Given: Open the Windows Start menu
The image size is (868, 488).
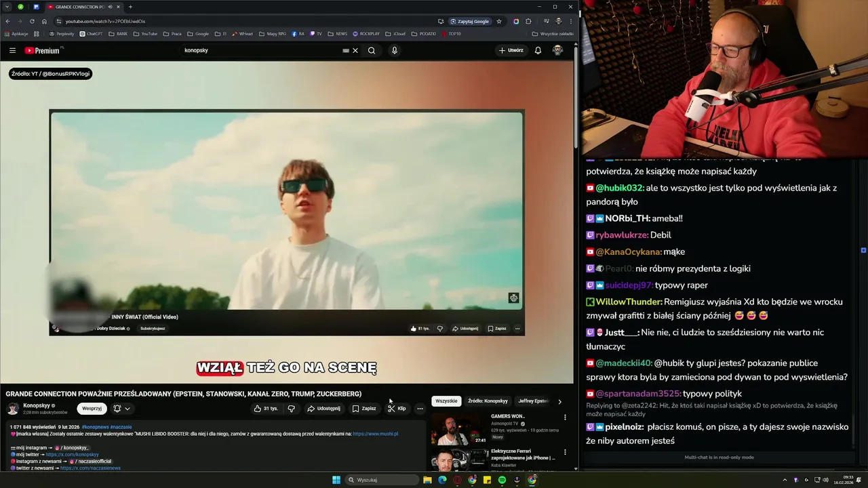Looking at the screenshot, I should [x=336, y=480].
